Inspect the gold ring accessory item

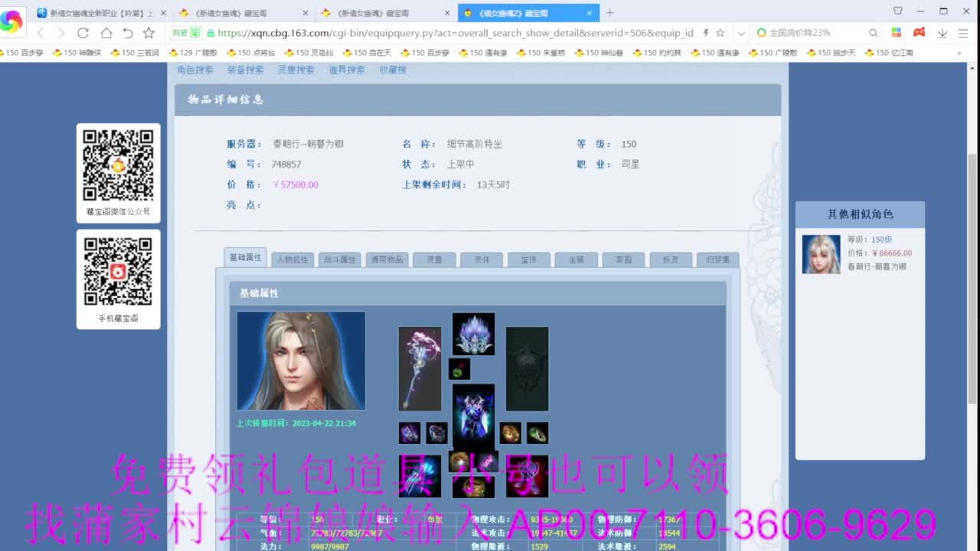coord(511,433)
